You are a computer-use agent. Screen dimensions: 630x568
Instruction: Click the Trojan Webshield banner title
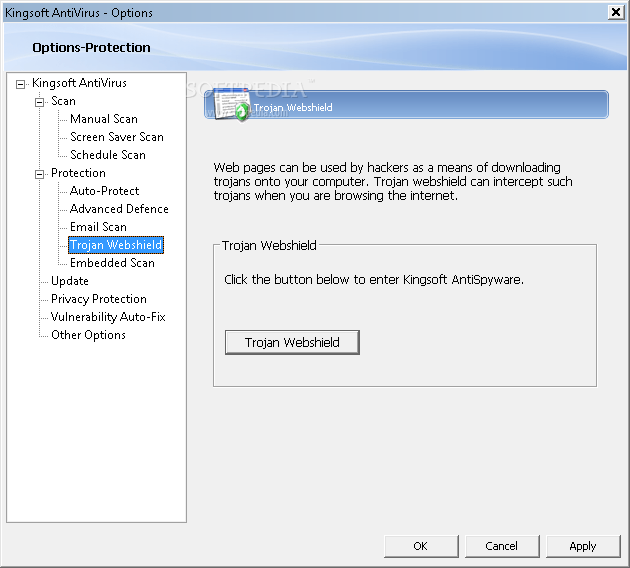(293, 108)
